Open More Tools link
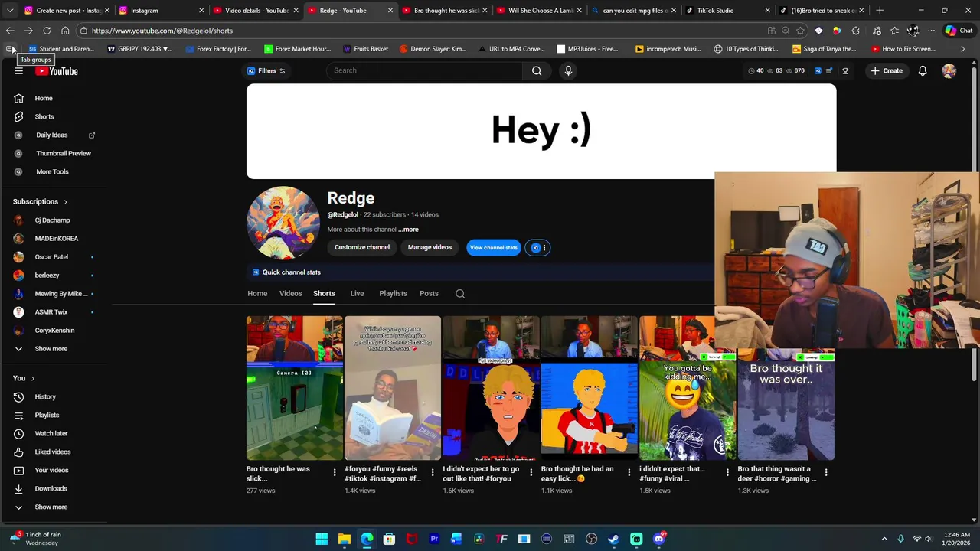980x551 pixels. (x=54, y=171)
